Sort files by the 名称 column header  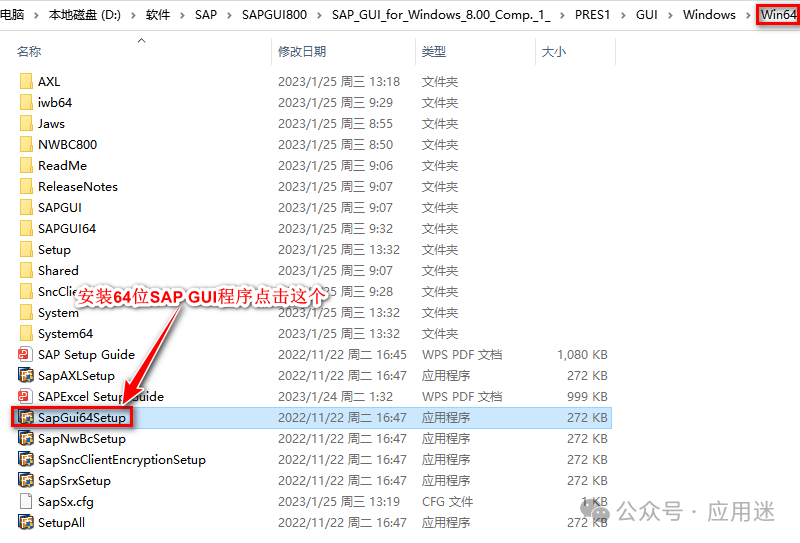tap(29, 52)
